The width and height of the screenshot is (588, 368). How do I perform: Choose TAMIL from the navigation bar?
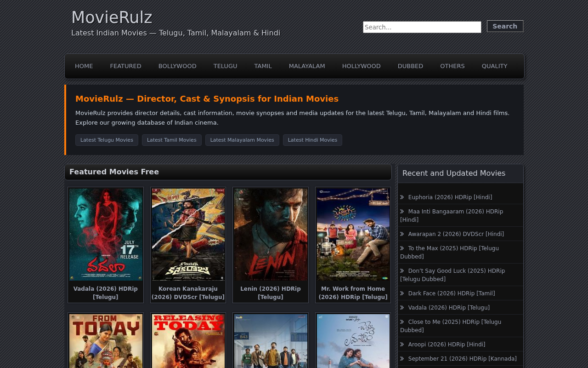click(x=263, y=66)
